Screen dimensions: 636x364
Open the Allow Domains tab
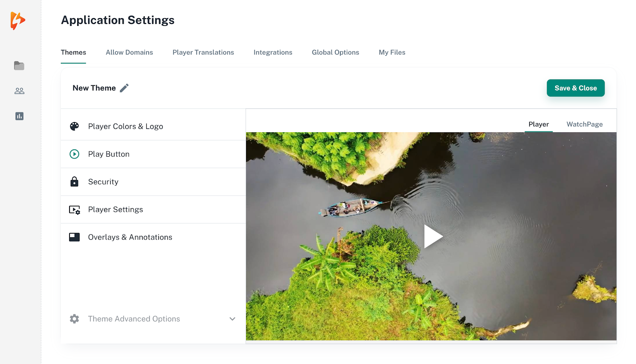[129, 52]
